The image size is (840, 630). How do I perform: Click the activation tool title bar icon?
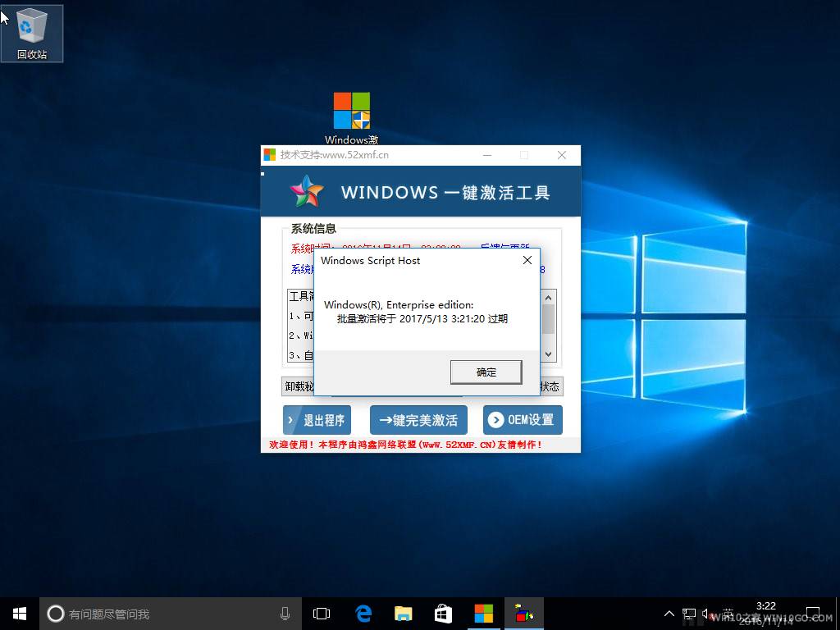point(269,155)
